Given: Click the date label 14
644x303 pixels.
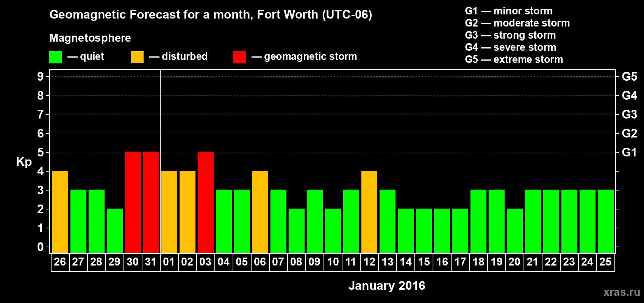Looking at the screenshot, I should (406, 262).
